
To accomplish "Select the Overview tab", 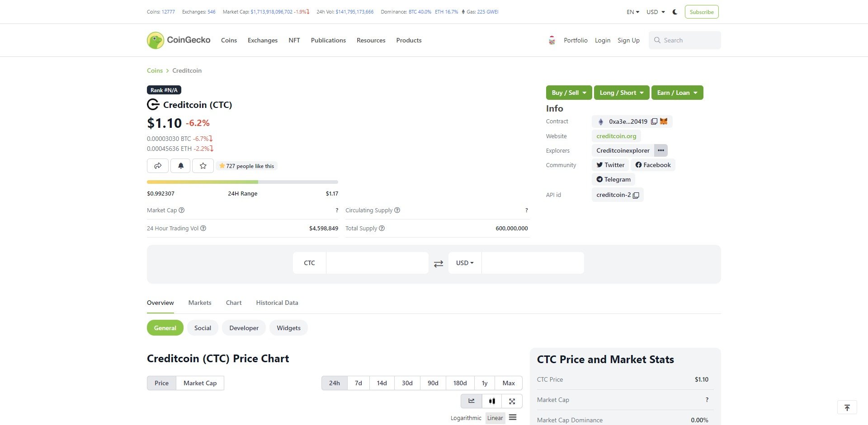I will coord(160,303).
